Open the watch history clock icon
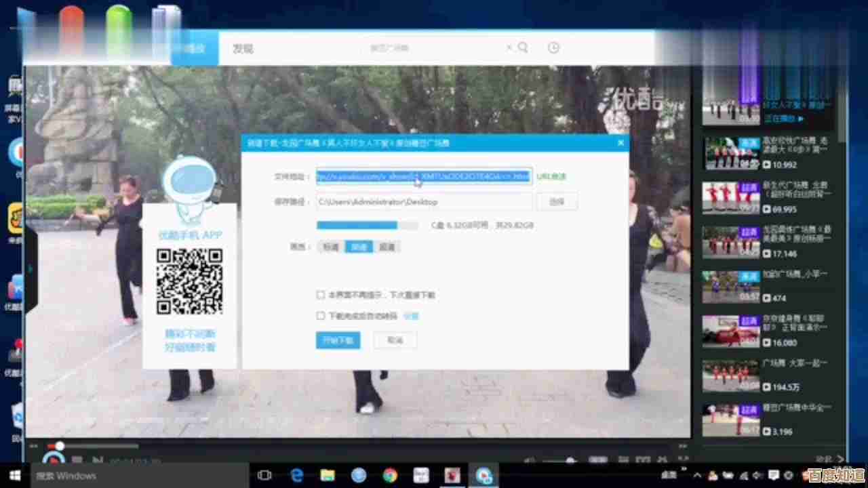 click(x=553, y=47)
